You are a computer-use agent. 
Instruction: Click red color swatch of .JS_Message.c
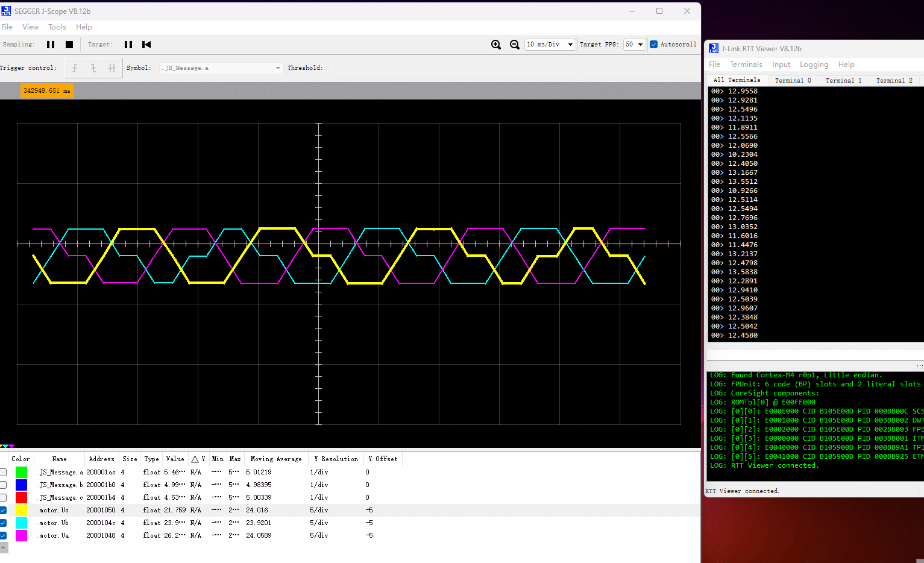coord(21,497)
